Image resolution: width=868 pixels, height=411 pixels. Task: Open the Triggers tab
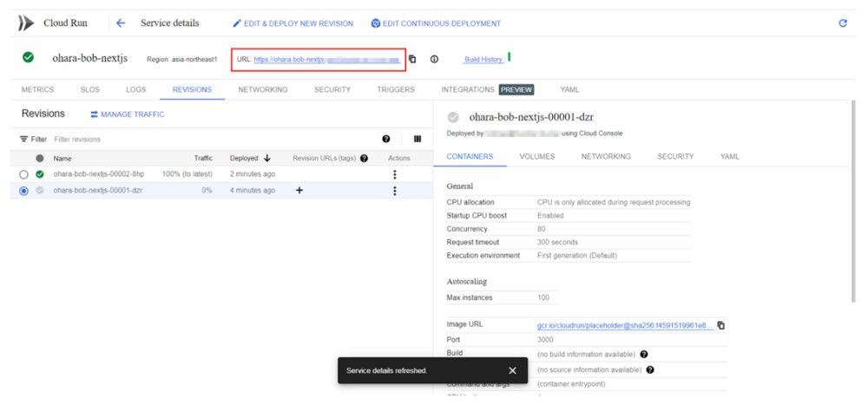click(x=396, y=89)
